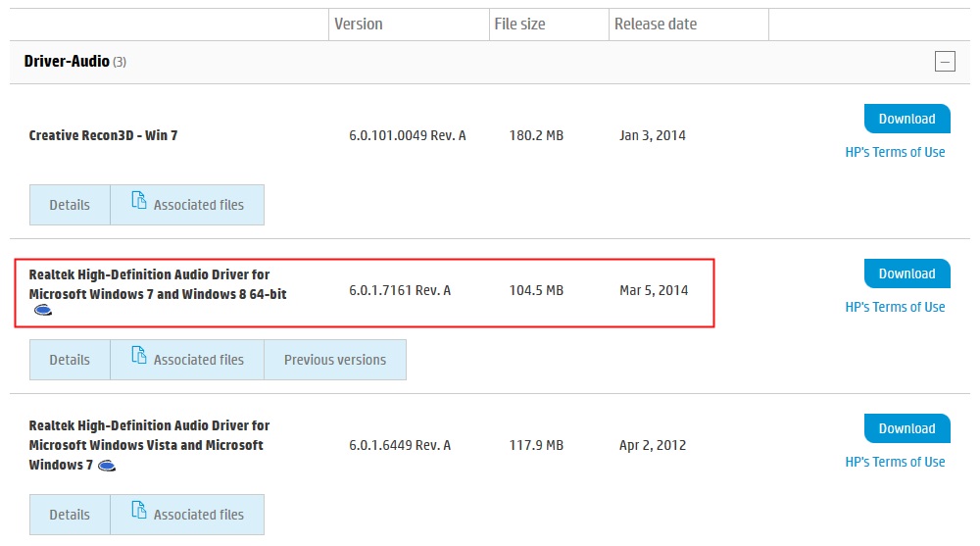The image size is (980, 546).
Task: Open HP's Terms of Use for Creative Recon3D
Action: (x=895, y=152)
